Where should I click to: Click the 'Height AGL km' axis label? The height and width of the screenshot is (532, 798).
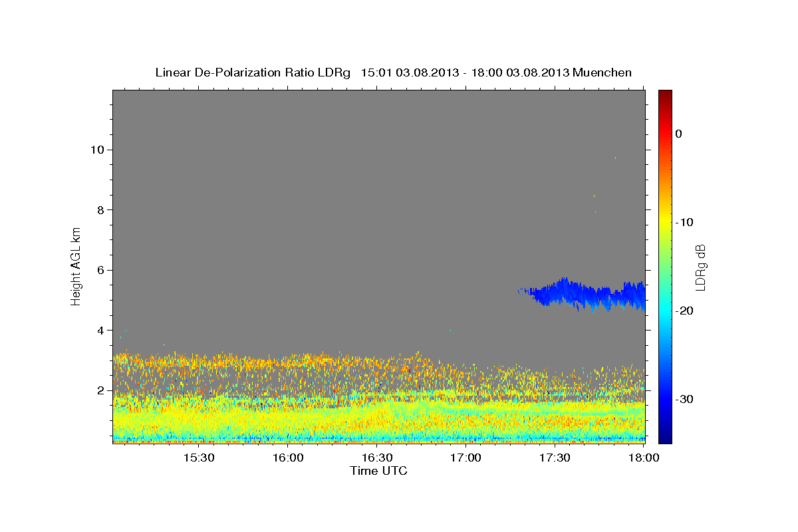(76, 266)
